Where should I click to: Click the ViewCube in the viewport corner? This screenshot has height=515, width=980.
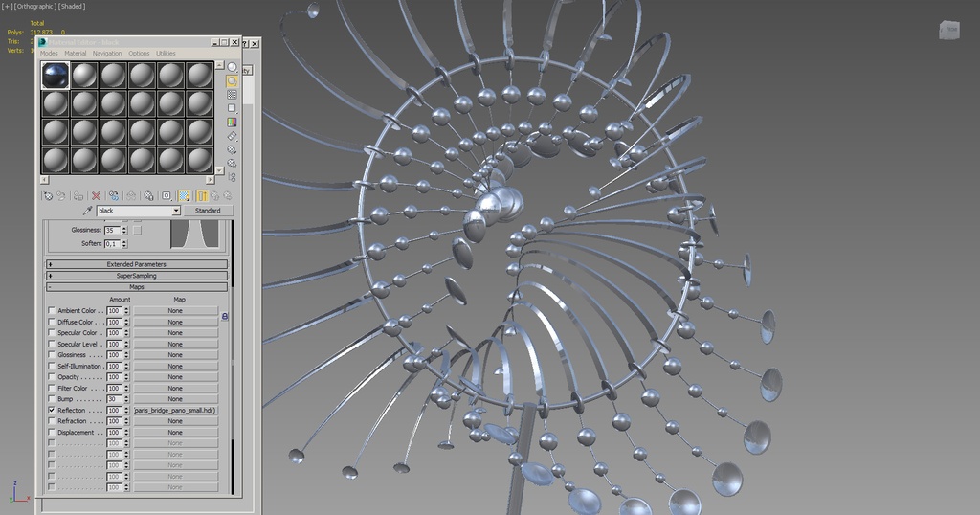click(948, 30)
